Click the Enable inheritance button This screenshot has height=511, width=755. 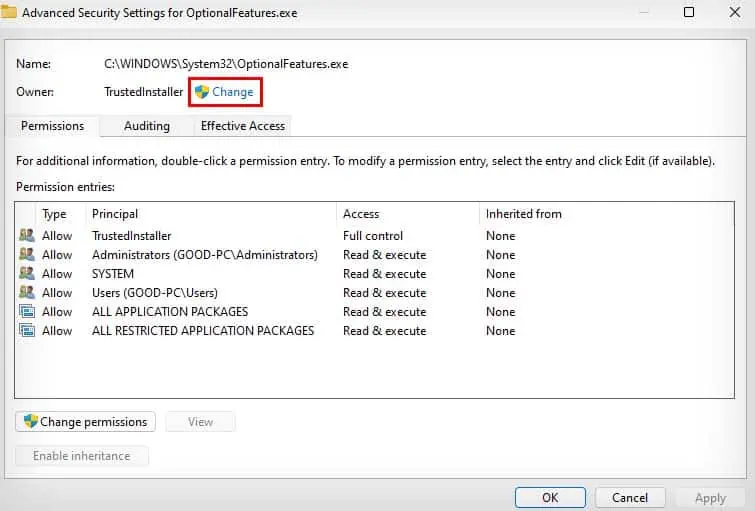point(81,456)
